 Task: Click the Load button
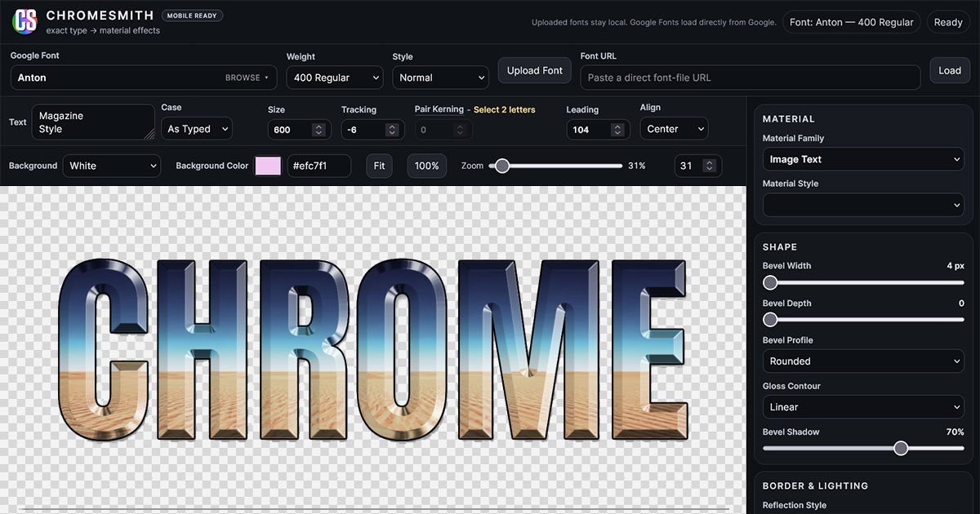950,71
